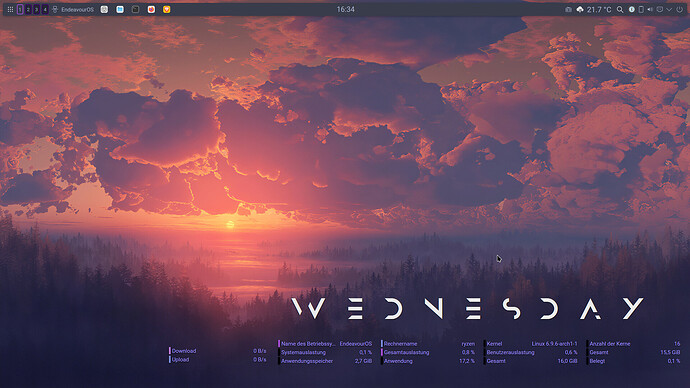Open the dark terminal launcher icon
The image size is (690, 388).
[136, 9]
